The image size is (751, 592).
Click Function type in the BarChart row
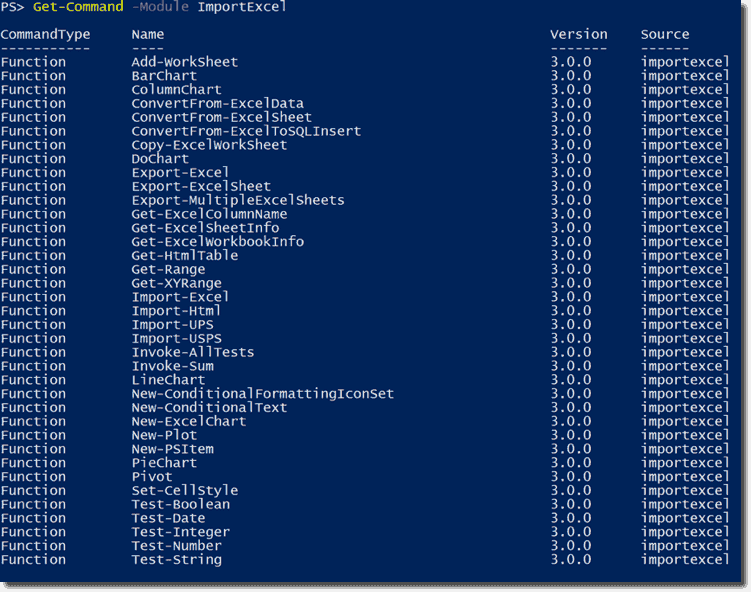point(33,76)
